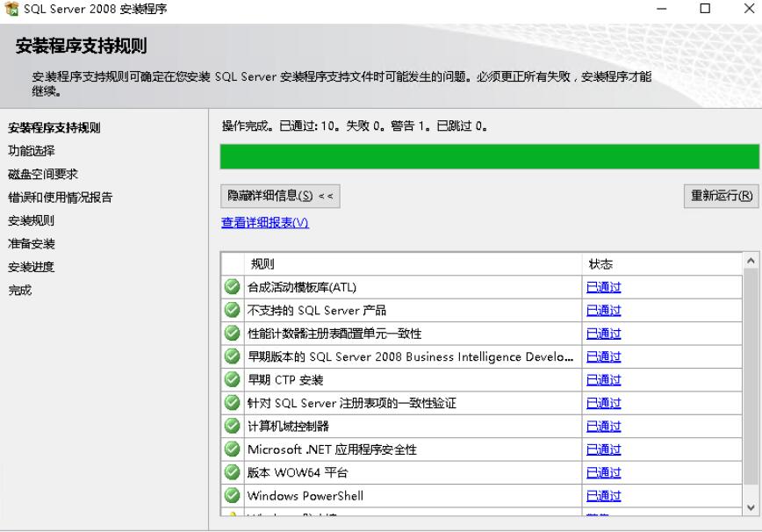Maximize the SQL Server 2008 setup window
The height and width of the screenshot is (532, 762).
(x=705, y=9)
